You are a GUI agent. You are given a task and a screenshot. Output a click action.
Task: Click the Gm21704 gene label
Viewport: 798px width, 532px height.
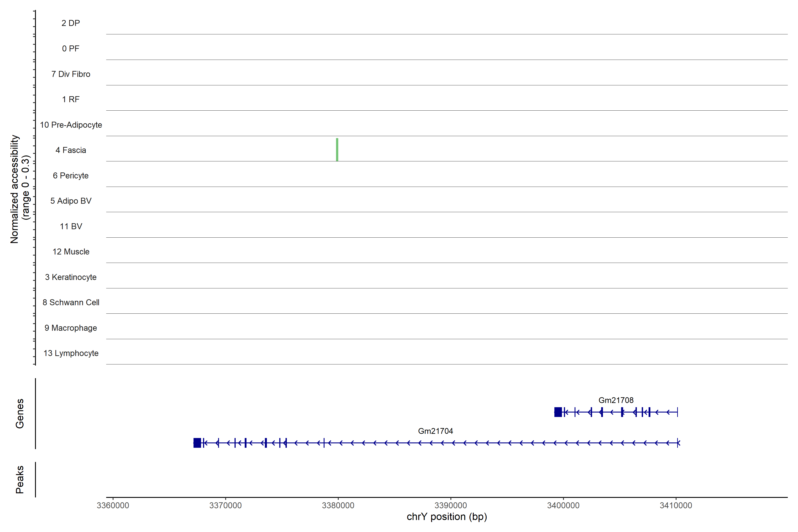[435, 431]
